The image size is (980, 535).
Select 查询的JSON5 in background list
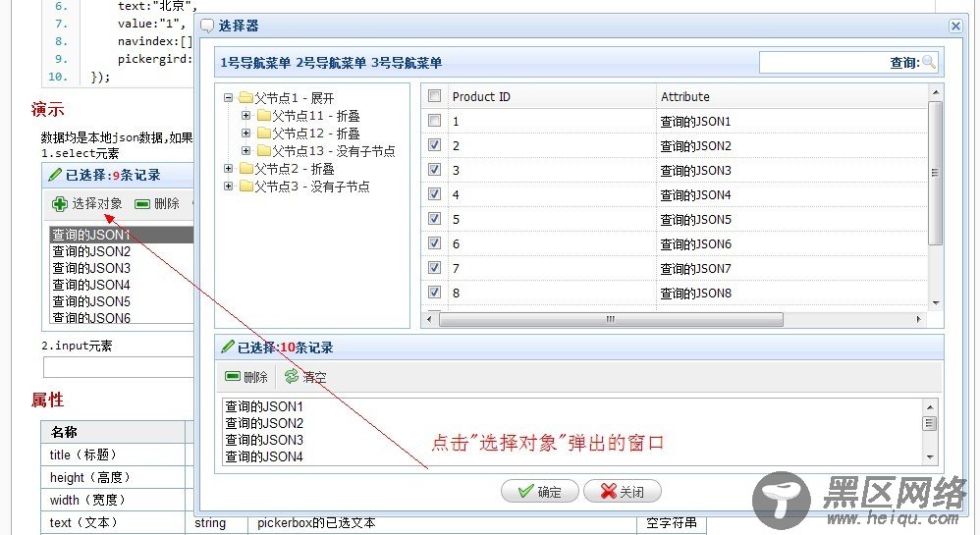(x=121, y=301)
